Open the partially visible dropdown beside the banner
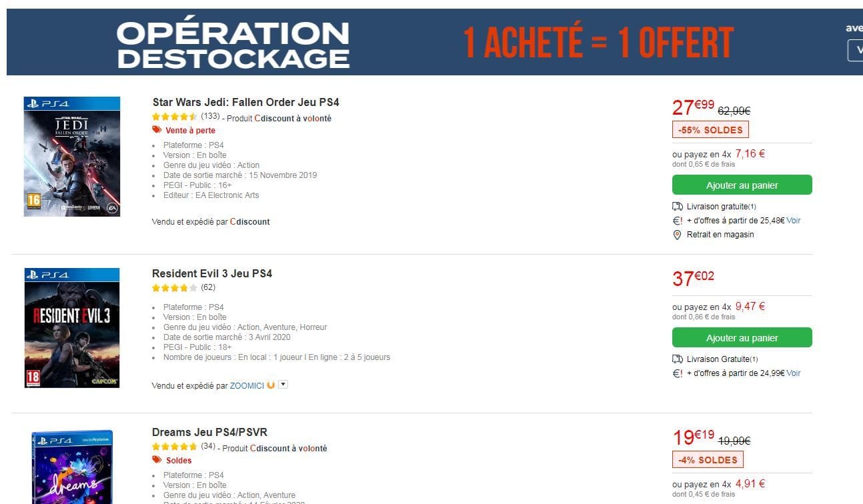 (855, 51)
